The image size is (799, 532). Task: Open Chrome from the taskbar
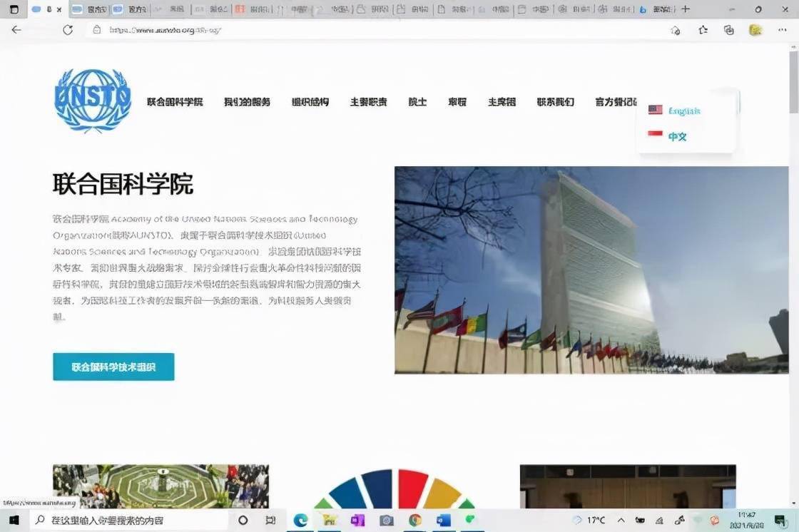click(x=414, y=521)
